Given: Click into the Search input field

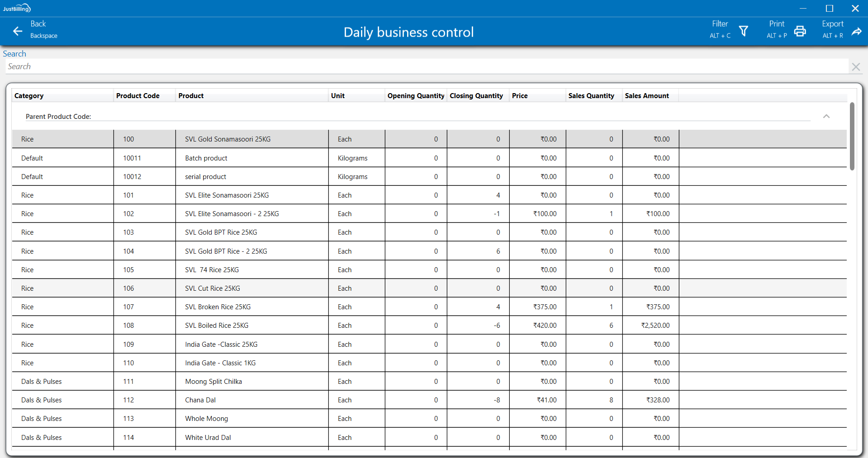Looking at the screenshot, I should click(x=425, y=66).
